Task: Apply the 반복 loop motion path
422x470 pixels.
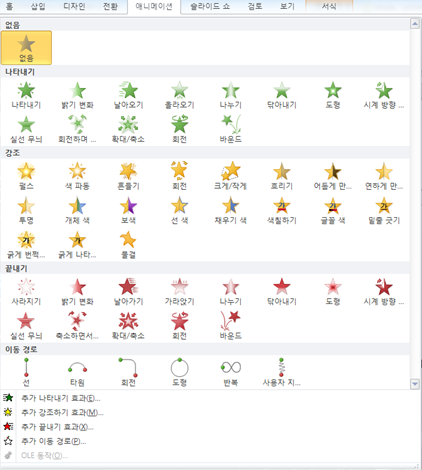Action: (230, 373)
